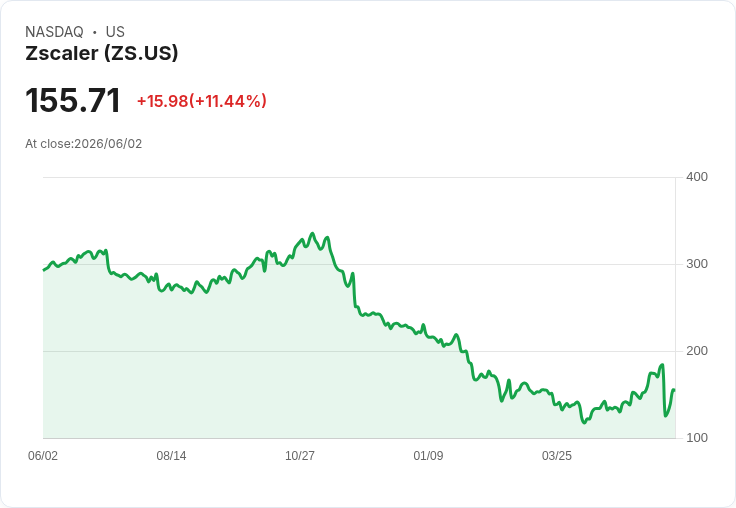Click the 06/02 date axis label
This screenshot has width=736, height=508.
pyautogui.click(x=43, y=455)
